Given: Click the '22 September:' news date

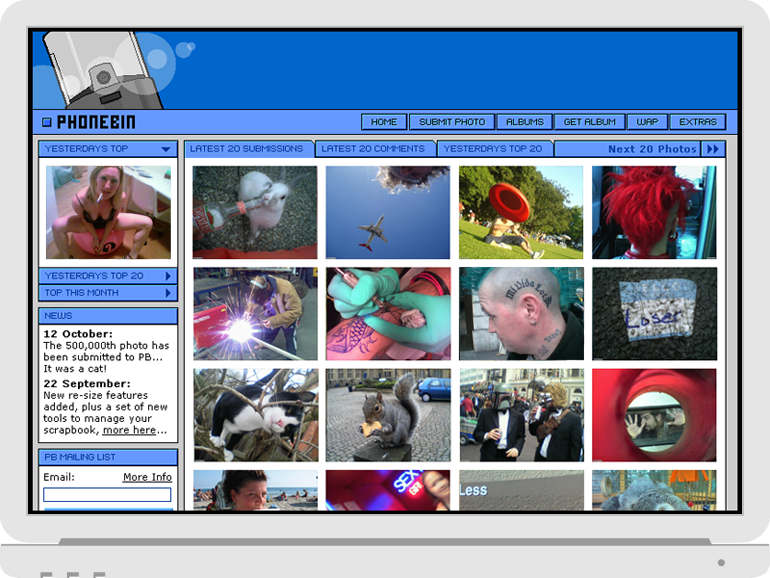Looking at the screenshot, I should click(x=87, y=384).
